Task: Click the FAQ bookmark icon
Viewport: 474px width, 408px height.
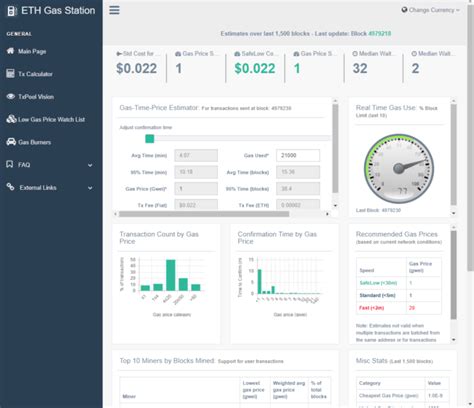Action: (10, 164)
